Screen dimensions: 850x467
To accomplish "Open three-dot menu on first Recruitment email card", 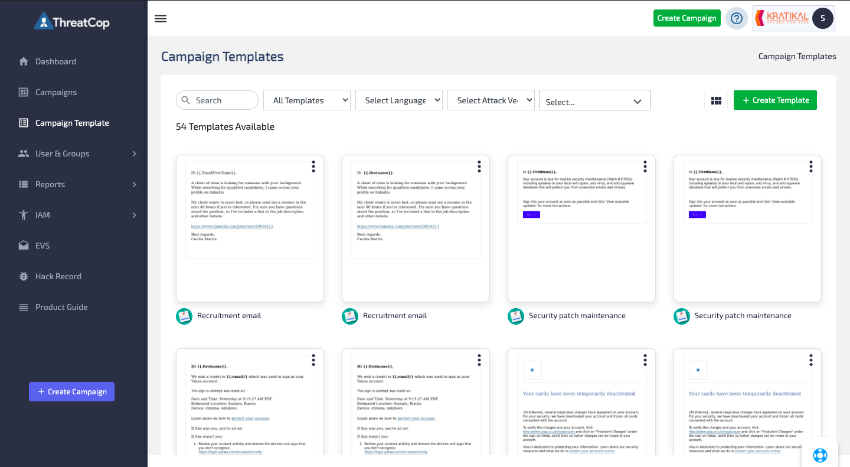I will [x=313, y=166].
